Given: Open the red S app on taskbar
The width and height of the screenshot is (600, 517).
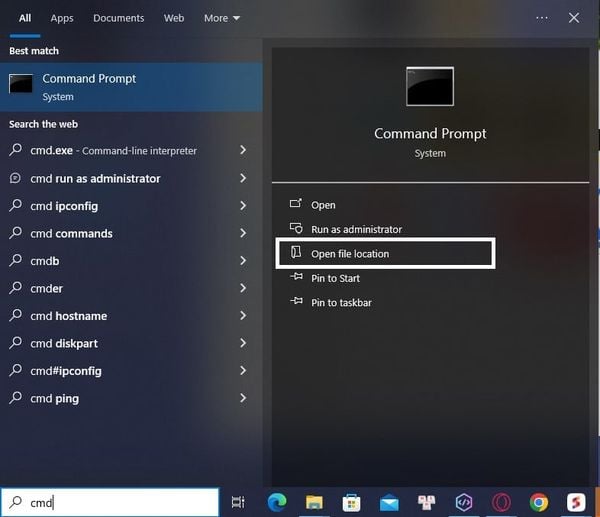Looking at the screenshot, I should pos(576,502).
